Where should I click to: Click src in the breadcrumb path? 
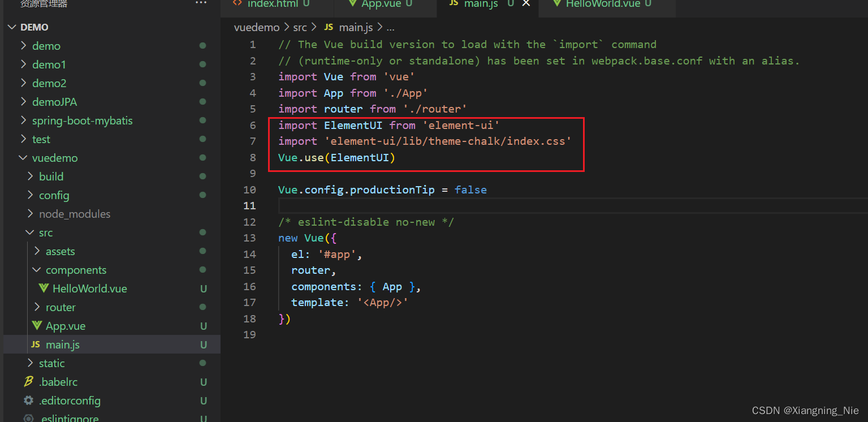[300, 27]
